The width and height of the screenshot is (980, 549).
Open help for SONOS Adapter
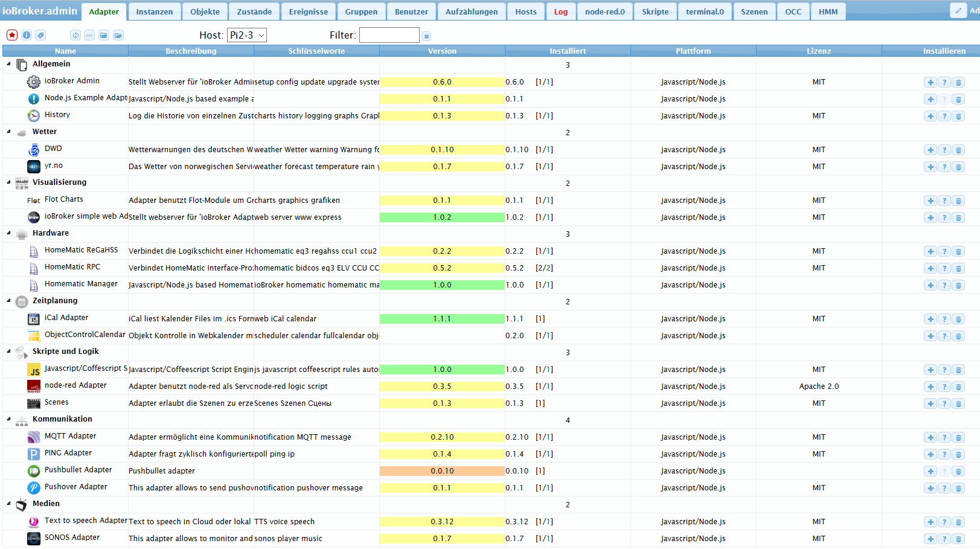tap(944, 539)
